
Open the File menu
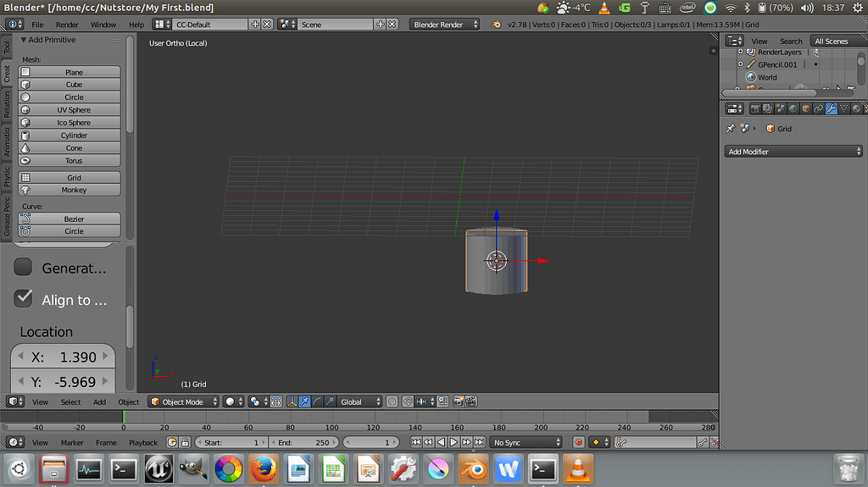pos(37,25)
